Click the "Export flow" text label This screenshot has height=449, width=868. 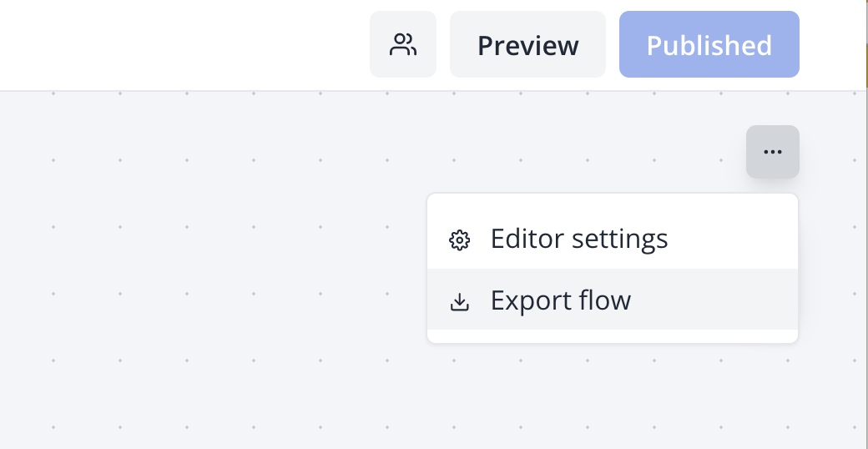pyautogui.click(x=561, y=300)
